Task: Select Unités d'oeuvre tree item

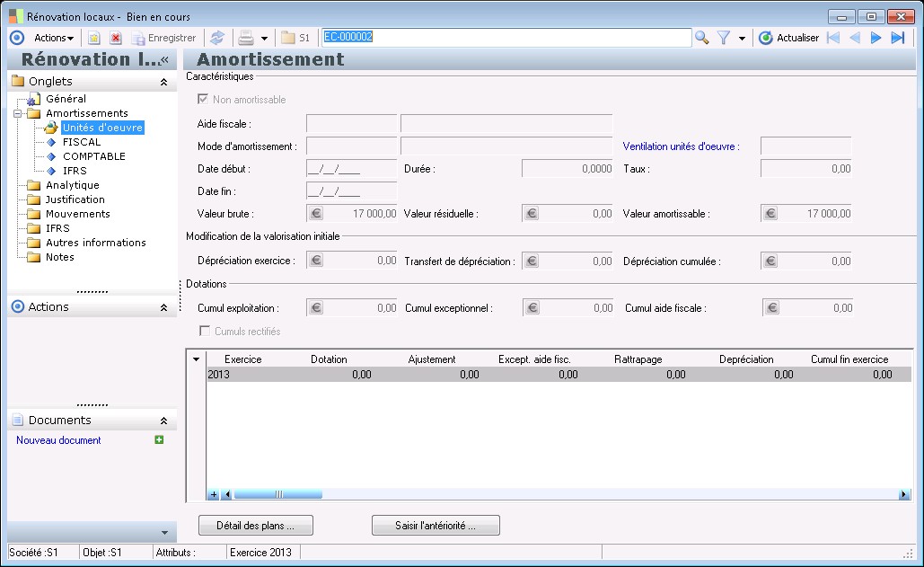Action: coord(102,128)
